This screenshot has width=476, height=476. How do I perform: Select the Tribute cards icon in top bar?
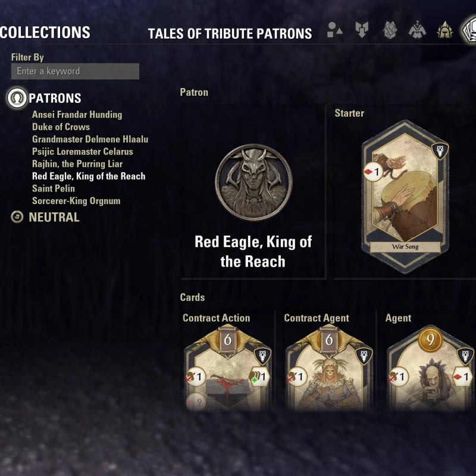469,30
